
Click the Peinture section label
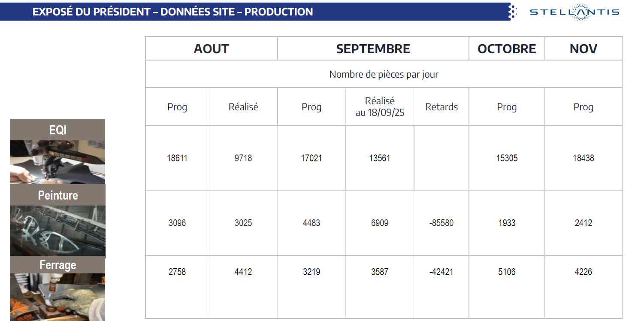[x=57, y=195]
